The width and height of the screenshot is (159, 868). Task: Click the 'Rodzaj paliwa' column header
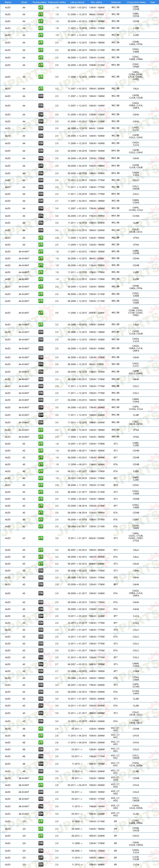[40, 2]
